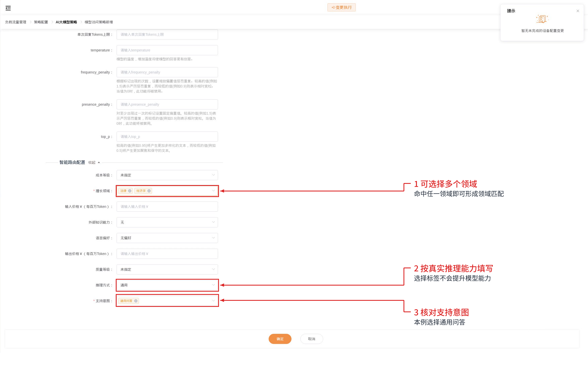Screen dimensions: 588x365
Task: Open the 推理方式 dropdown
Action: pos(167,285)
